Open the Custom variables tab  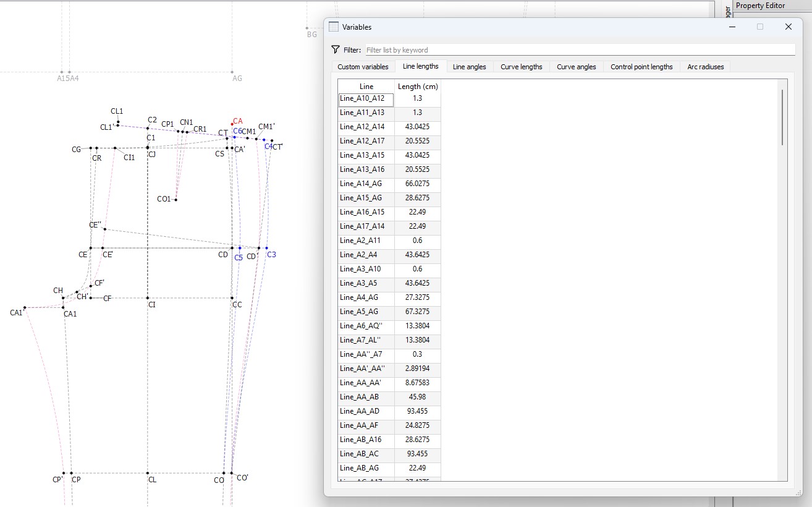tap(363, 66)
